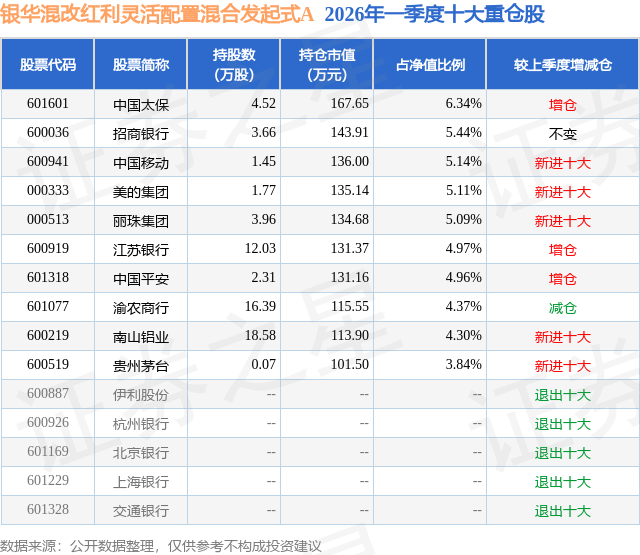Click the 较上季度增减仓 column header
The image size is (640, 555).
point(563,64)
